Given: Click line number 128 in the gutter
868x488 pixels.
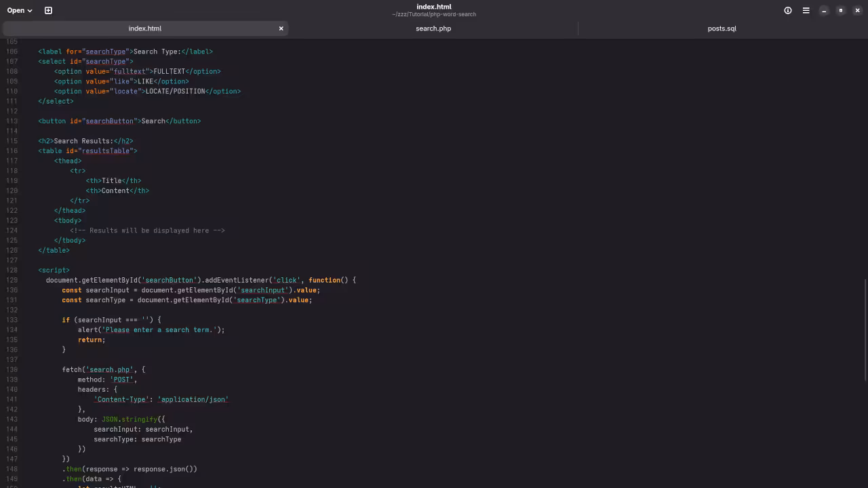Looking at the screenshot, I should point(12,270).
